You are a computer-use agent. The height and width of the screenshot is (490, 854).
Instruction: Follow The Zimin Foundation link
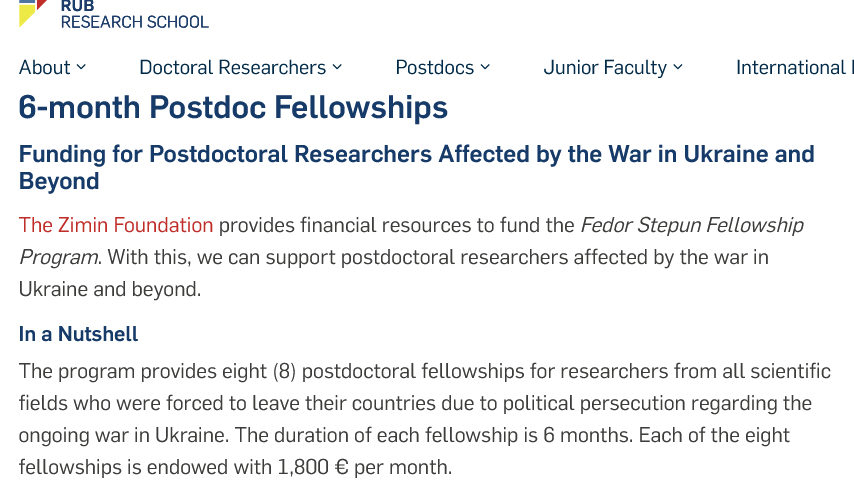click(116, 225)
